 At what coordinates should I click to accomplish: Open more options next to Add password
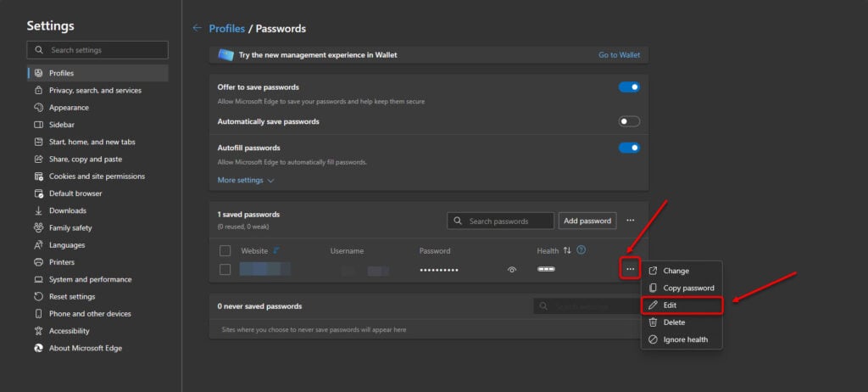[x=631, y=221]
